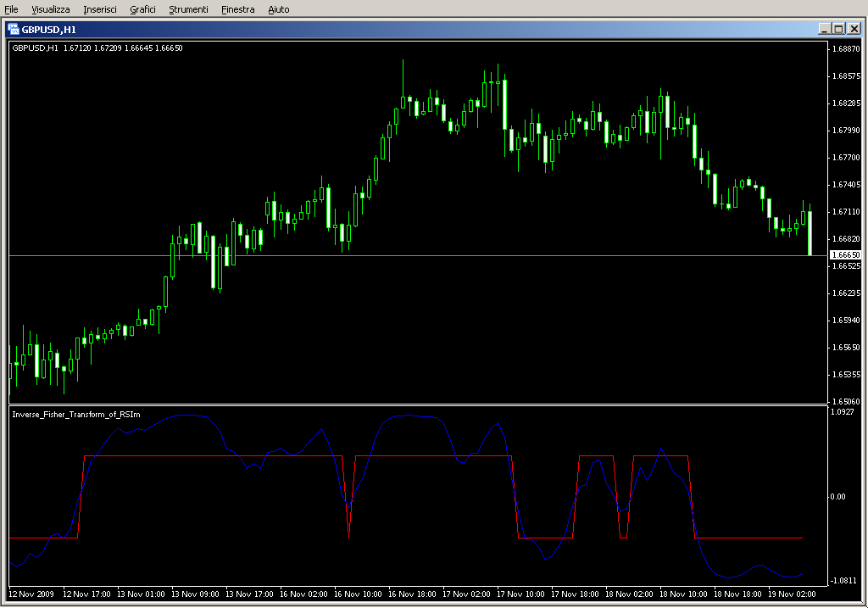868x608 pixels.
Task: Click the 1.65650 price scale label
Action: (847, 348)
